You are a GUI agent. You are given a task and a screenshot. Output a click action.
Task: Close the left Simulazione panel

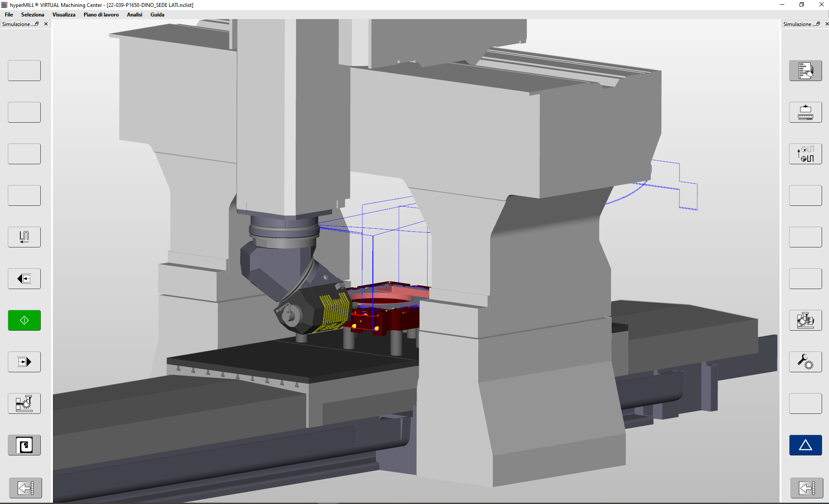(x=46, y=24)
